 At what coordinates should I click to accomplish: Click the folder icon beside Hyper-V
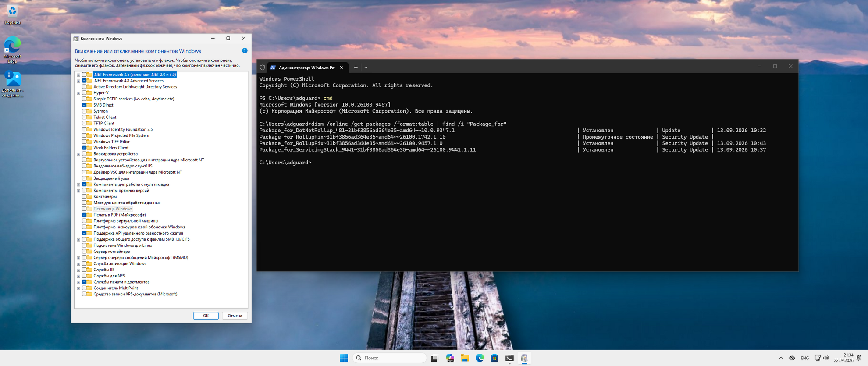point(89,93)
